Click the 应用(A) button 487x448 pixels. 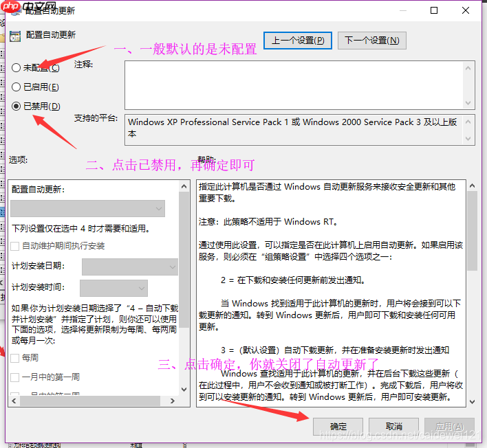[449, 427]
